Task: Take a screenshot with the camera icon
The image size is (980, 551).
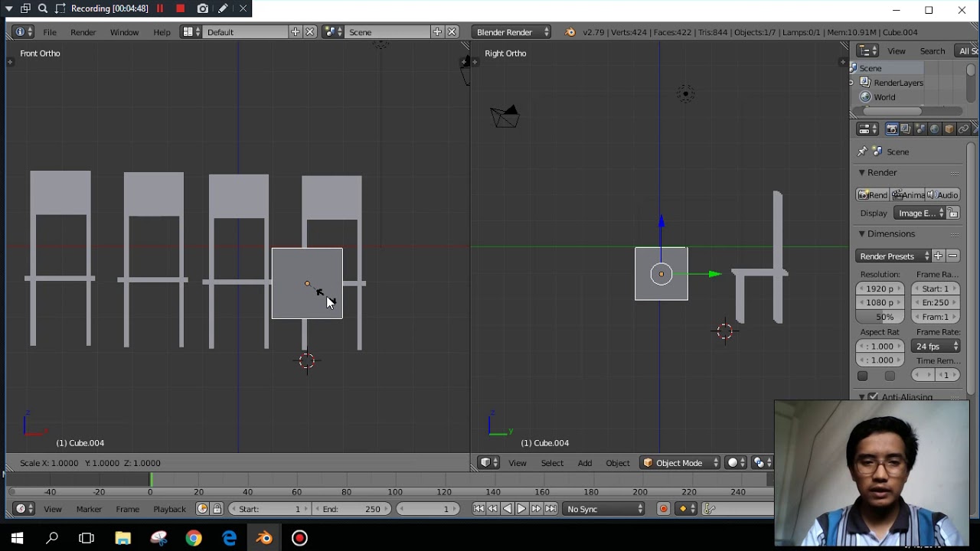Action: (x=202, y=8)
